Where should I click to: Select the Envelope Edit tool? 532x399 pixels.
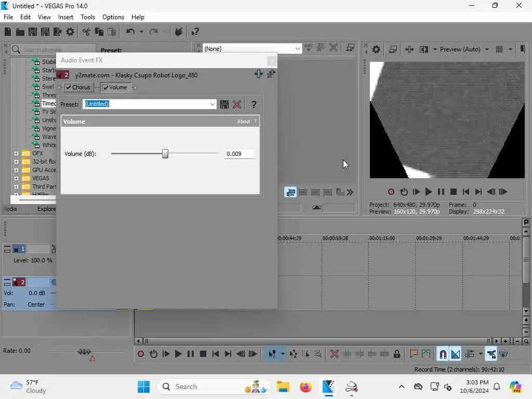[293, 354]
